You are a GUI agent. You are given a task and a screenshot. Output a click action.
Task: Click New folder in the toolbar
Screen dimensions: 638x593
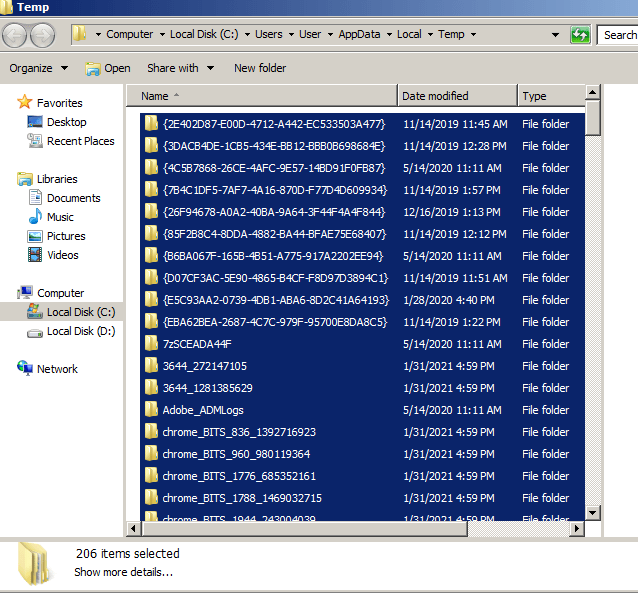pyautogui.click(x=260, y=68)
